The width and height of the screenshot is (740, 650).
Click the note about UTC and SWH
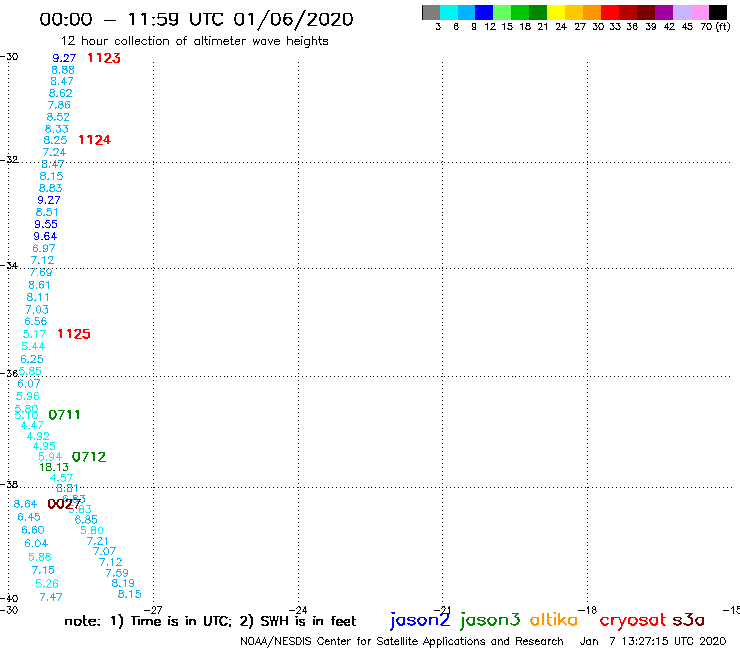pyautogui.click(x=210, y=621)
